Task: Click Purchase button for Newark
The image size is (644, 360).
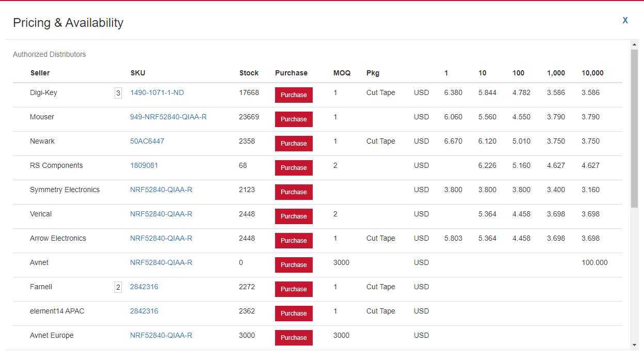Action: pyautogui.click(x=294, y=144)
